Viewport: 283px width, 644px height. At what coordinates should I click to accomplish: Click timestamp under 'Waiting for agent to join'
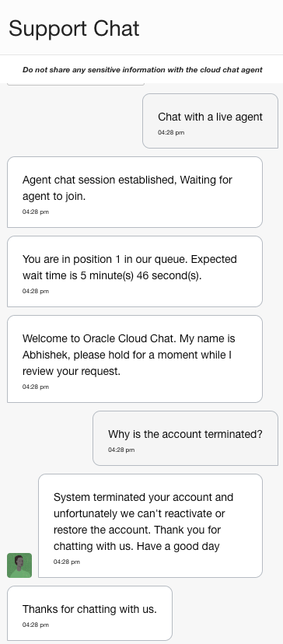(35, 212)
